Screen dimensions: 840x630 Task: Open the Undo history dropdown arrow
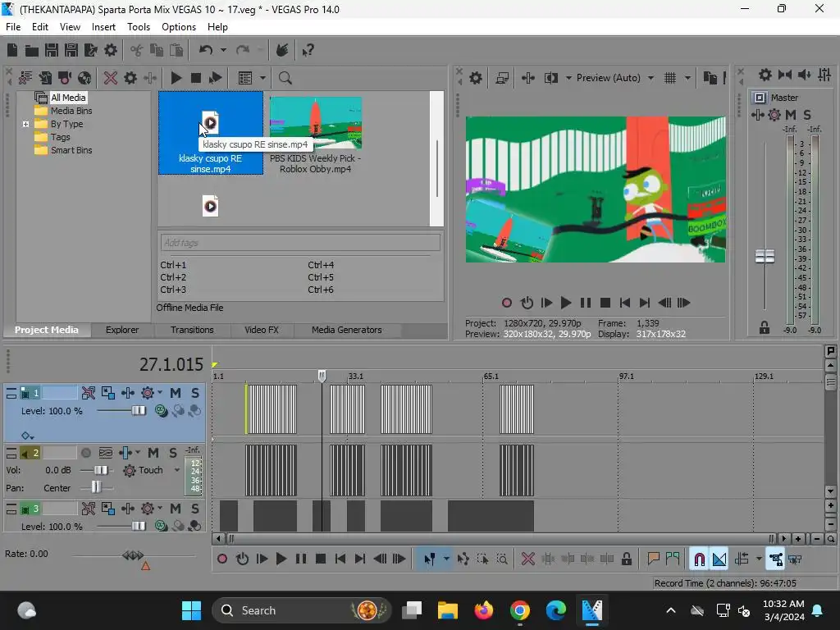click(x=223, y=50)
